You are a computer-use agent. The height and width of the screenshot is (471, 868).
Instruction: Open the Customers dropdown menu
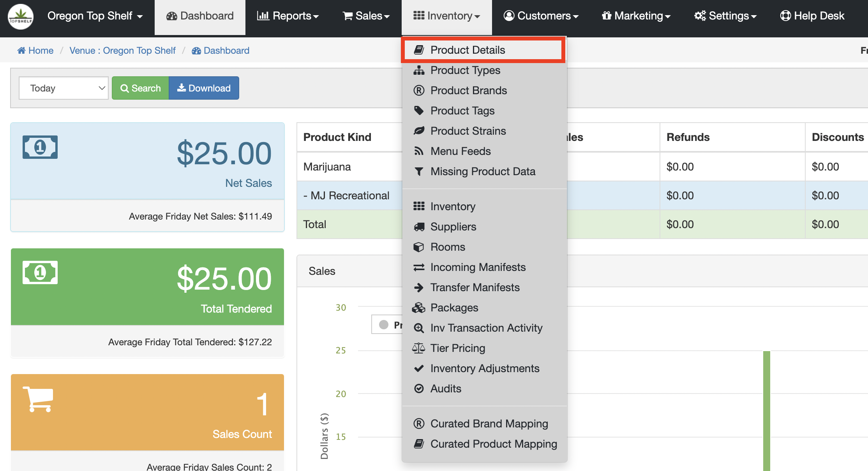tap(541, 16)
